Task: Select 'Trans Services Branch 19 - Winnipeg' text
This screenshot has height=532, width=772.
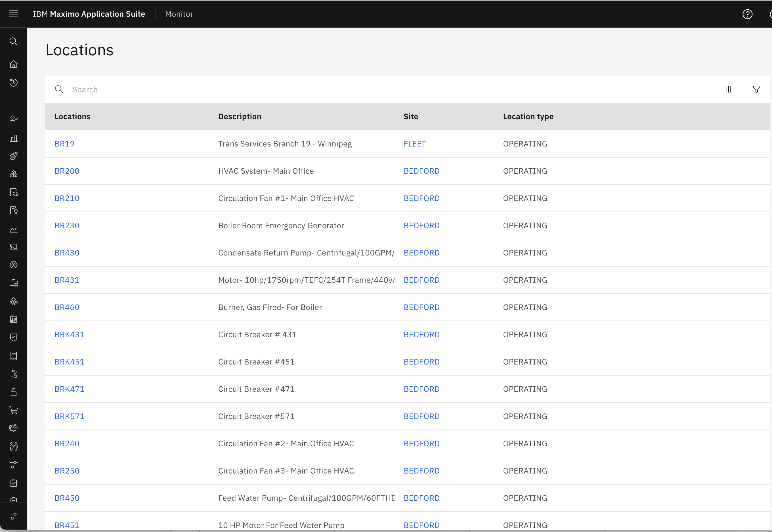Action: (285, 144)
